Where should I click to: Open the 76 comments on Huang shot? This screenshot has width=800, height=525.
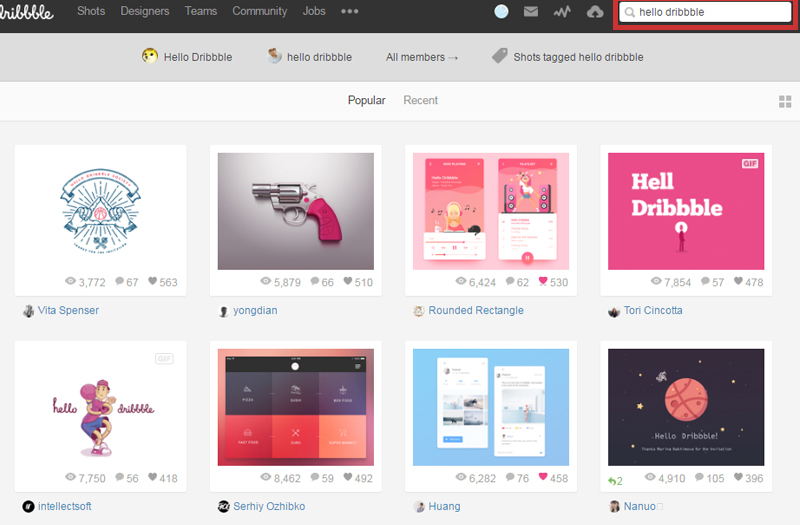(x=517, y=478)
